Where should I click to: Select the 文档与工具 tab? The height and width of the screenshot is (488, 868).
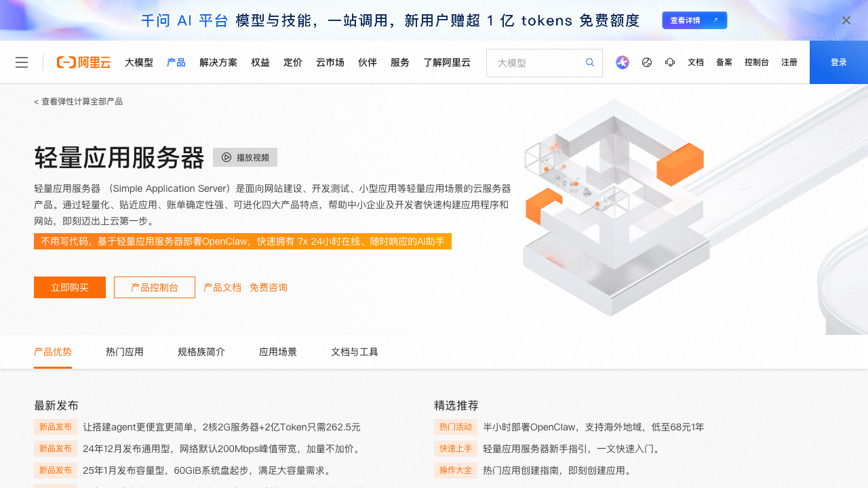355,352
